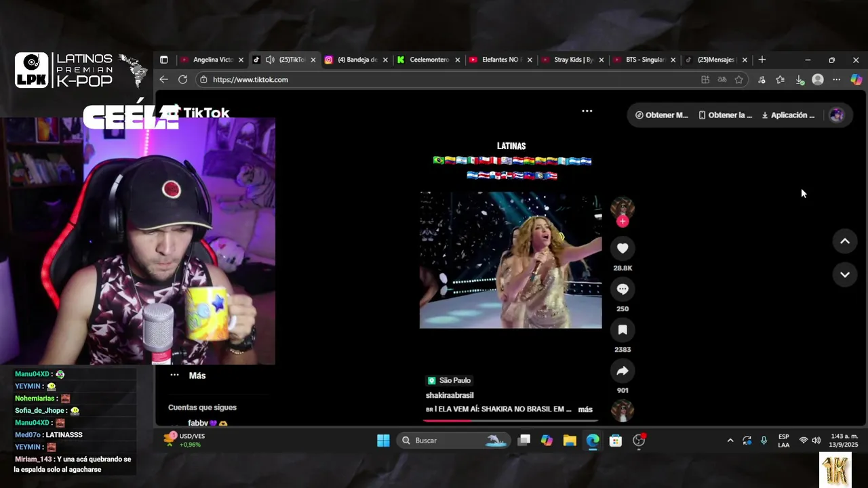Seek in the video's red progress bar
The width and height of the screenshot is (868, 488).
pyautogui.click(x=511, y=420)
